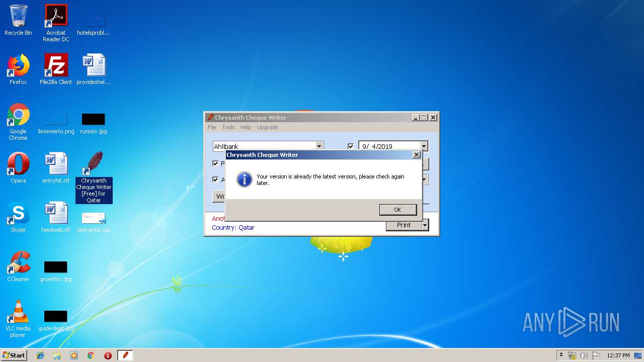Image resolution: width=644 pixels, height=362 pixels.
Task: Click the Chrysanth feather icon in title bar
Action: [210, 118]
